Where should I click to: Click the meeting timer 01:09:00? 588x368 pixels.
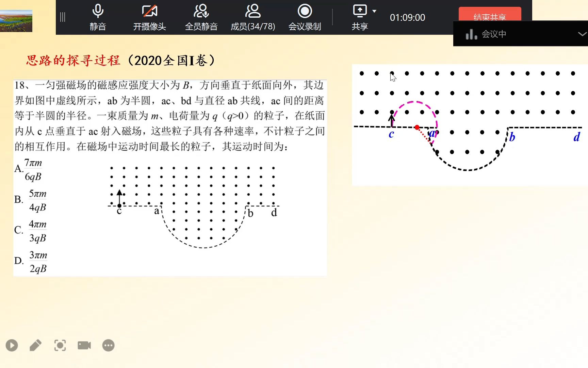tap(407, 17)
